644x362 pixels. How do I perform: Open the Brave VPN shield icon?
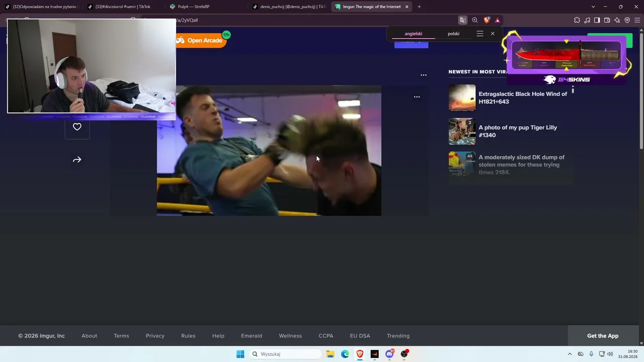[627, 20]
